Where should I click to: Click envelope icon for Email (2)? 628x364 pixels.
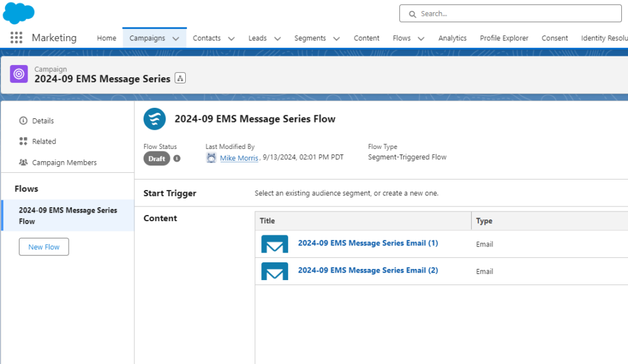(x=274, y=271)
